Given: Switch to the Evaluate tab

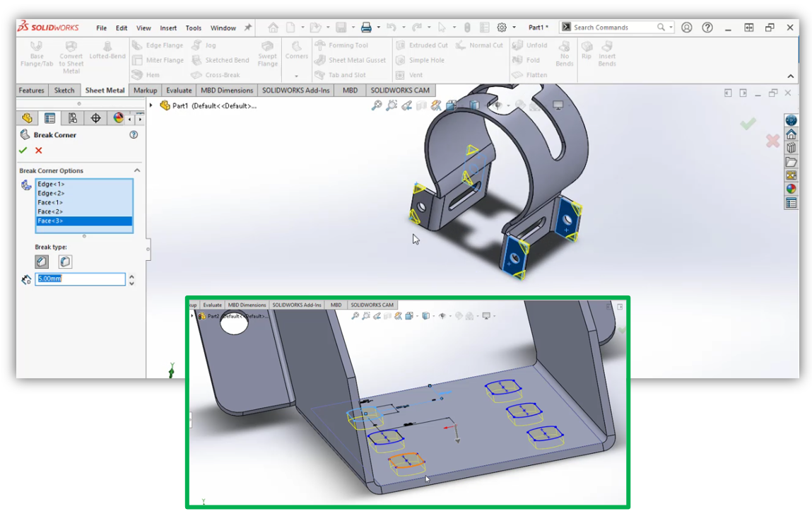Looking at the screenshot, I should coord(180,90).
